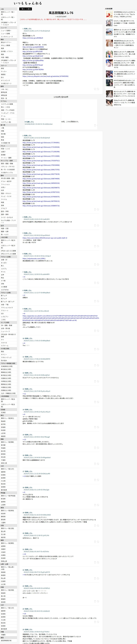
Task: Click the >>13 reply anchor in post 15
Action: [24, 440]
